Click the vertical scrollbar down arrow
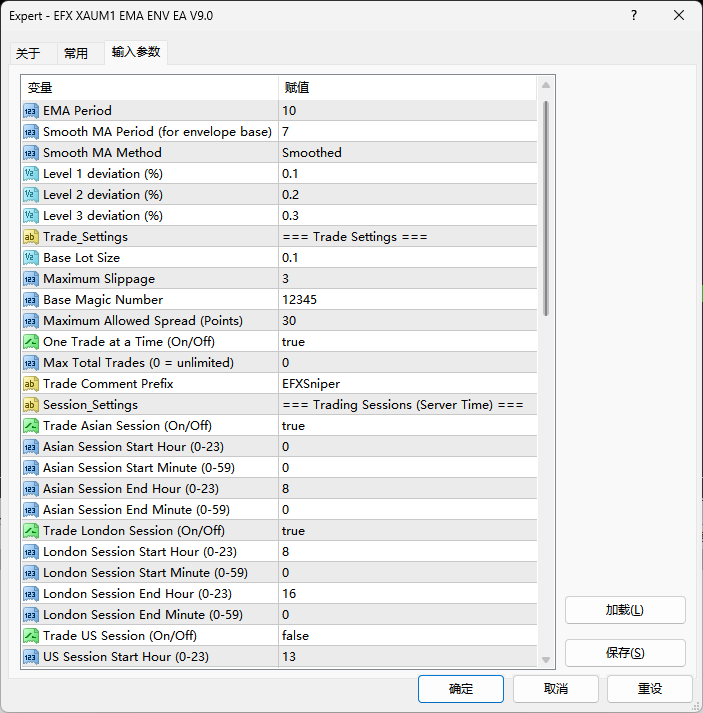The height and width of the screenshot is (713, 703). pyautogui.click(x=546, y=660)
